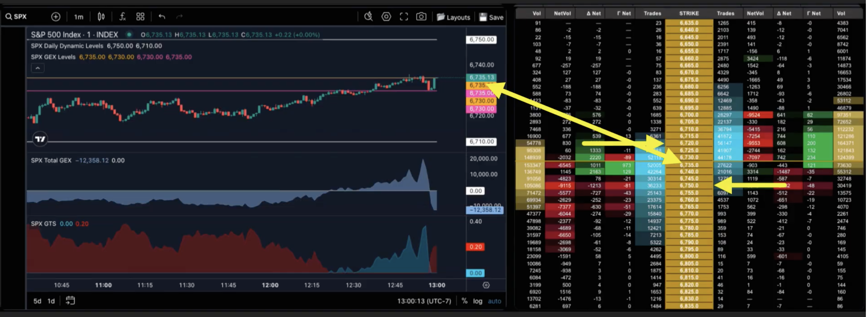The width and height of the screenshot is (868, 317).
Task: Select the SPX Total GEX legend
Action: (51, 160)
